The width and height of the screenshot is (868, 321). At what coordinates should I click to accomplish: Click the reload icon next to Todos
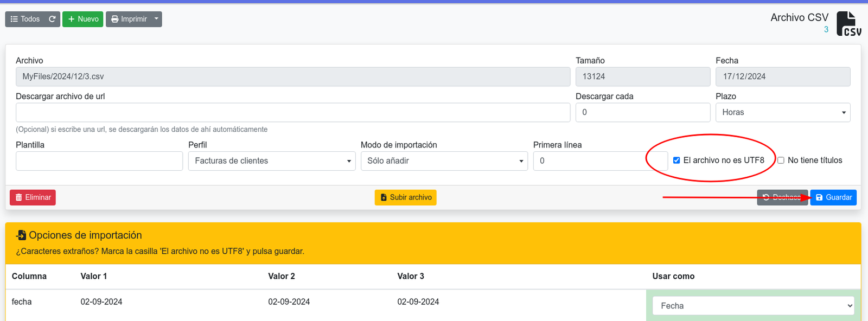point(52,19)
